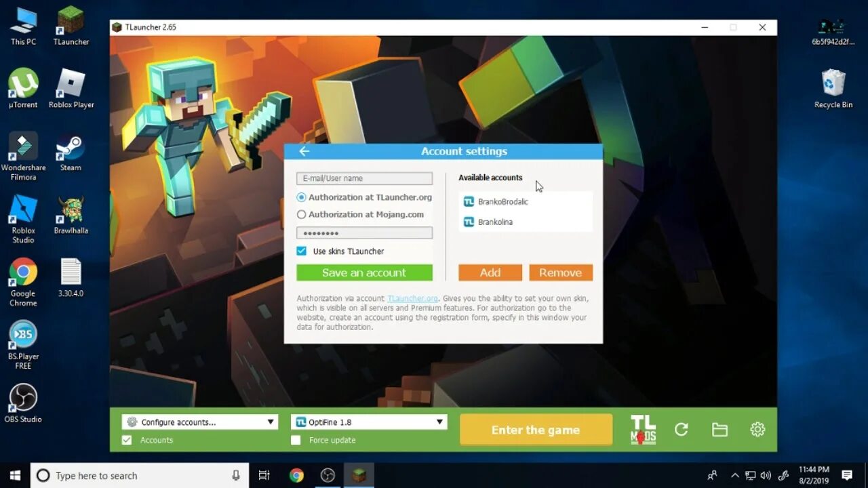Click the Add account button

[490, 272]
